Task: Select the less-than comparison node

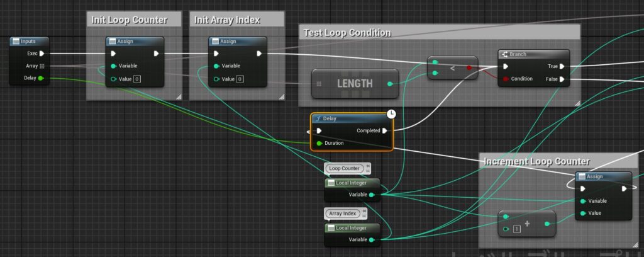Action: 452,67
